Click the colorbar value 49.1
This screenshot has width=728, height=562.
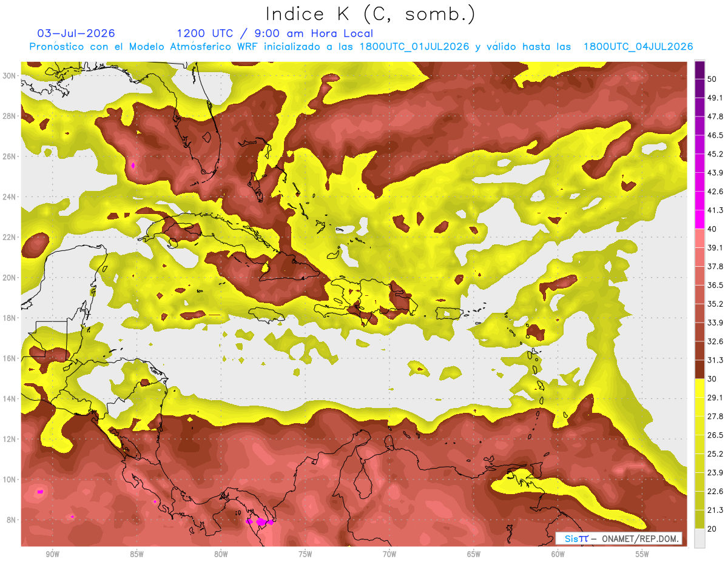pyautogui.click(x=715, y=98)
